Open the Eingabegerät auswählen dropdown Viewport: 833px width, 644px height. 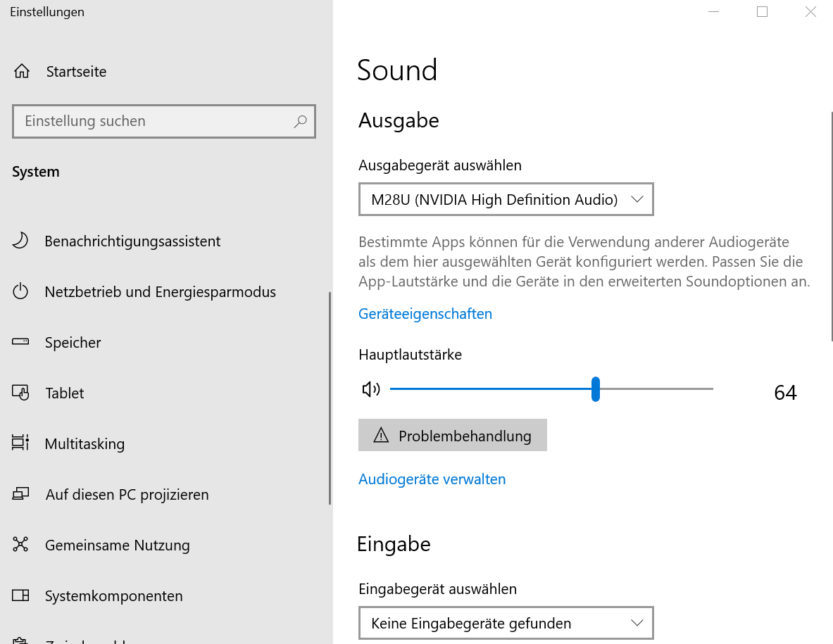point(506,624)
